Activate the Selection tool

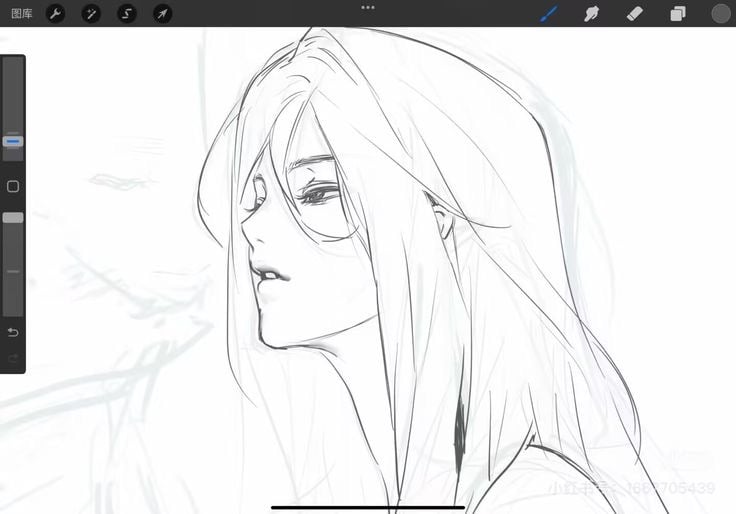tap(126, 14)
